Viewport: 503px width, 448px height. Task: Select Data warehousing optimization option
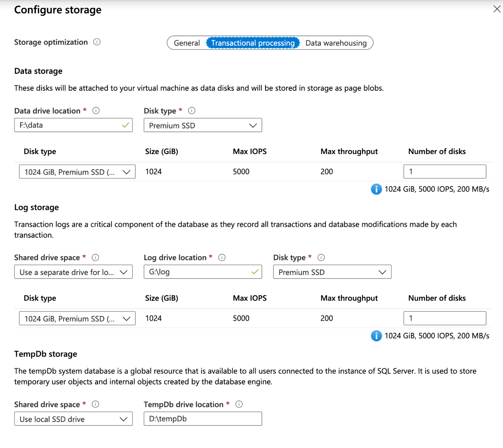click(x=336, y=43)
